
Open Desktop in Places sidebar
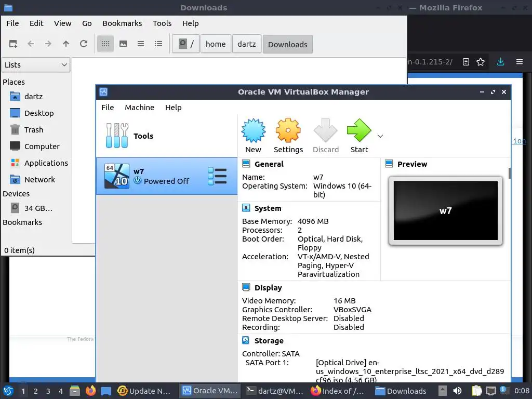pyautogui.click(x=32, y=113)
